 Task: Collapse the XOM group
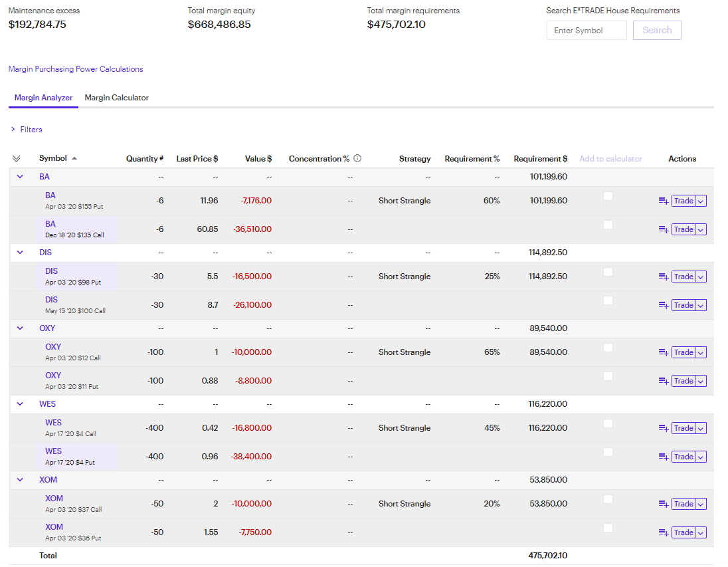[20, 480]
